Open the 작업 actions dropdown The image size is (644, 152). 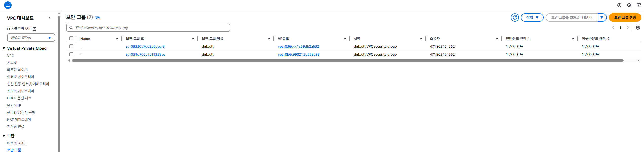[x=532, y=18]
